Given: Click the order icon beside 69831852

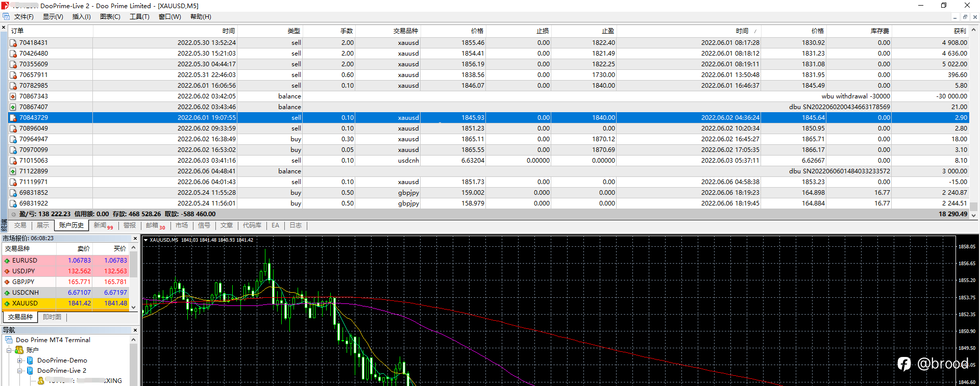Looking at the screenshot, I should 13,193.
